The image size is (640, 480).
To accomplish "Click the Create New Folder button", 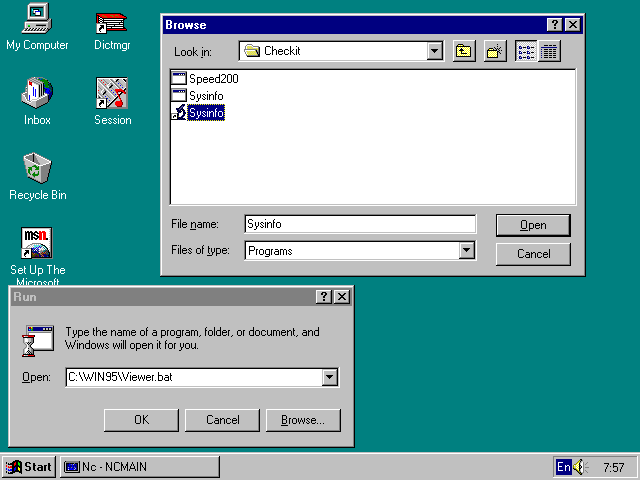I will click(x=495, y=51).
